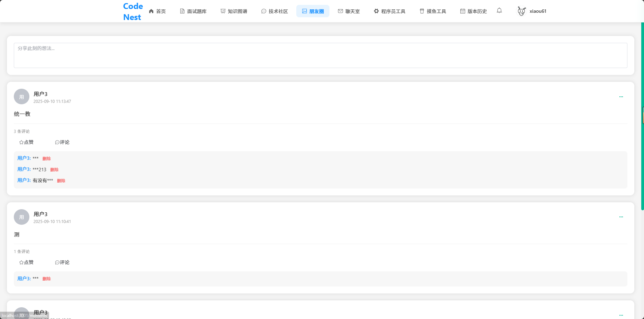This screenshot has width=644, height=319.
Task: Open comment box on post "测"
Action: coord(62,262)
